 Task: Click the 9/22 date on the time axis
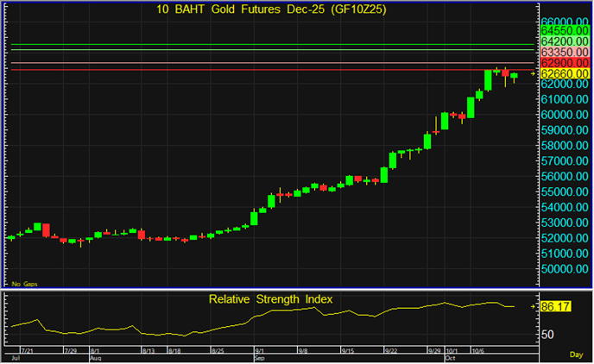391,351
